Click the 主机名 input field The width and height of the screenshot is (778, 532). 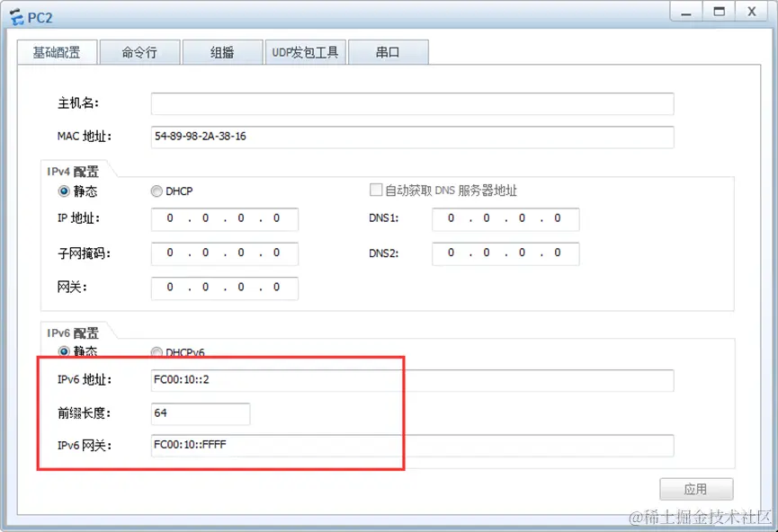[x=412, y=103]
